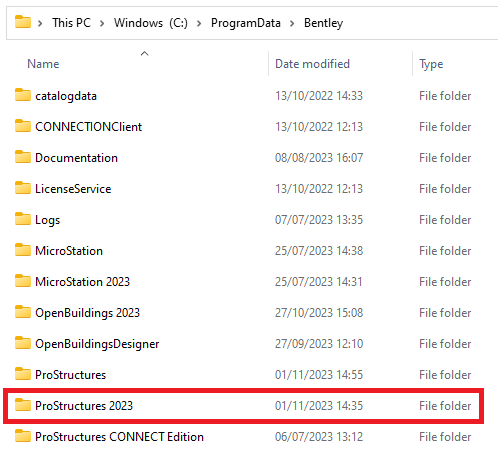Select LicenseService folder icon
This screenshot has height=455, width=498.
[23, 188]
